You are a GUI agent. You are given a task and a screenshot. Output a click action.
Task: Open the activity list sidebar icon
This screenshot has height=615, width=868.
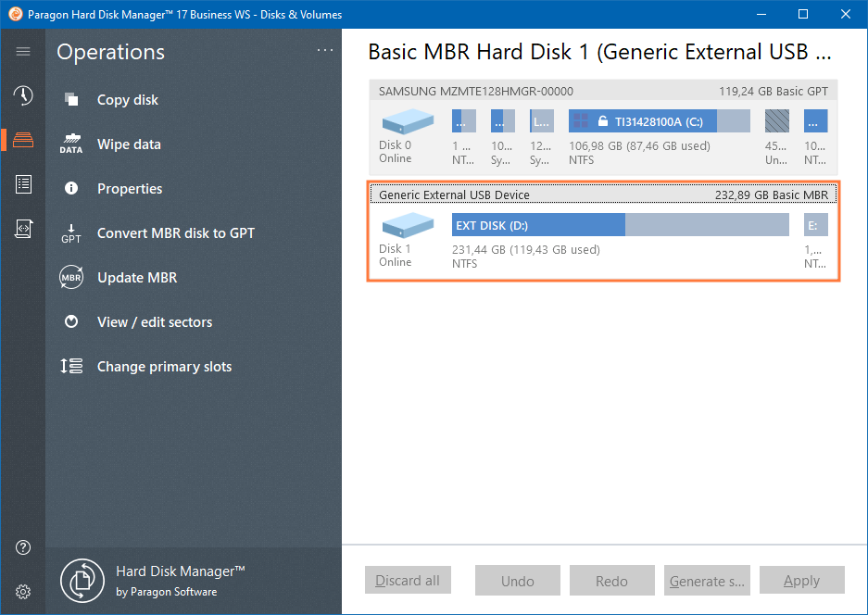click(x=23, y=183)
